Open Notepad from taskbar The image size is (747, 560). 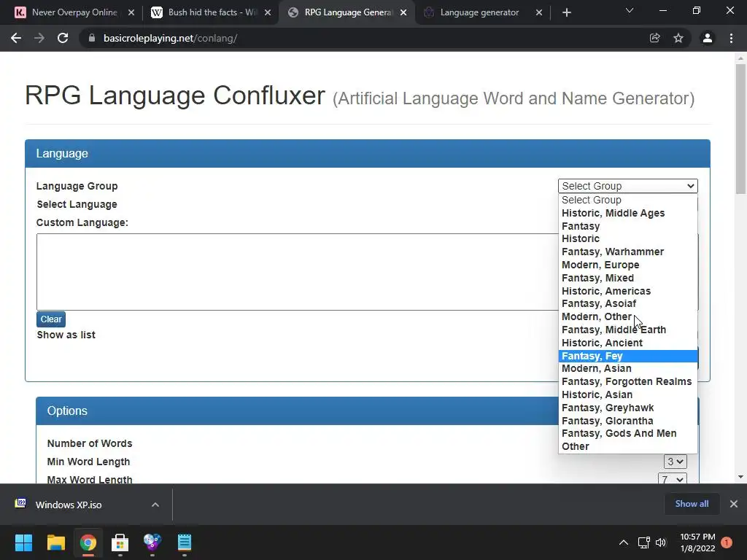(x=185, y=542)
